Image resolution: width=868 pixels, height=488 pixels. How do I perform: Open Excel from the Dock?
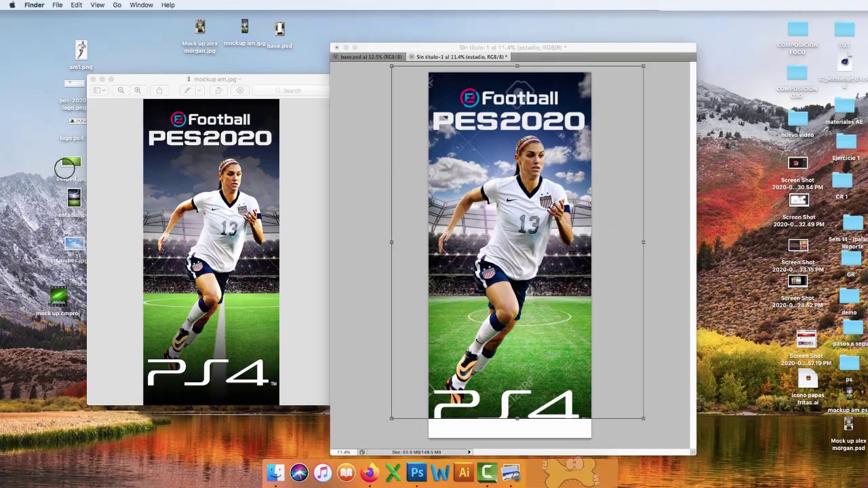(x=393, y=472)
